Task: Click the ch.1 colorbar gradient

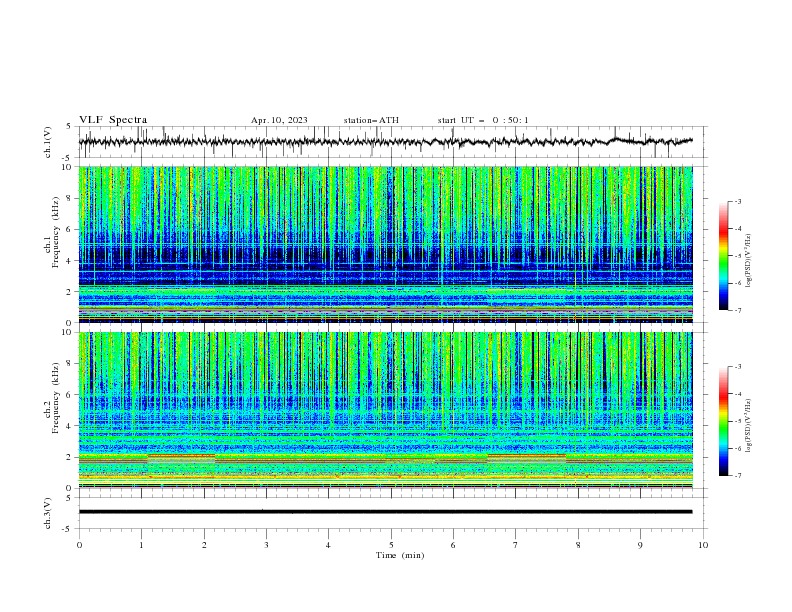Action: click(x=723, y=256)
